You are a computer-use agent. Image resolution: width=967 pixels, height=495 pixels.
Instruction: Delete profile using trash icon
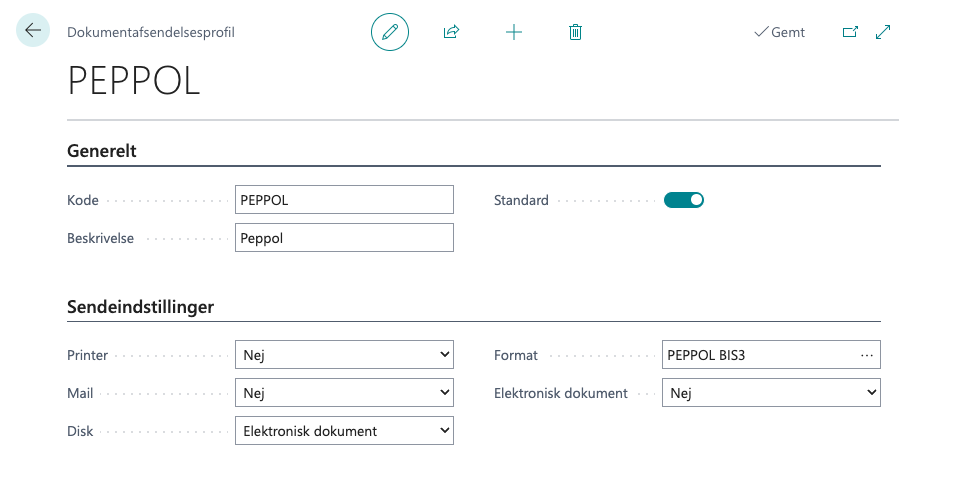coord(575,32)
